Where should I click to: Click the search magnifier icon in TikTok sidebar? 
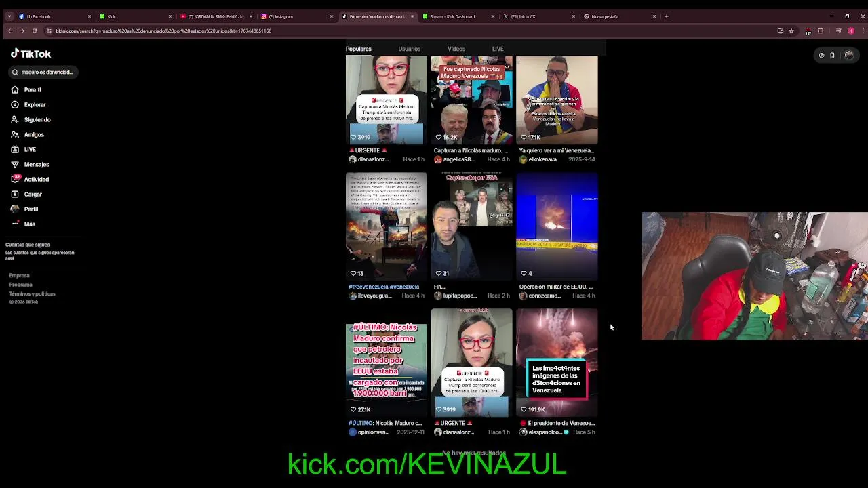pos(15,72)
